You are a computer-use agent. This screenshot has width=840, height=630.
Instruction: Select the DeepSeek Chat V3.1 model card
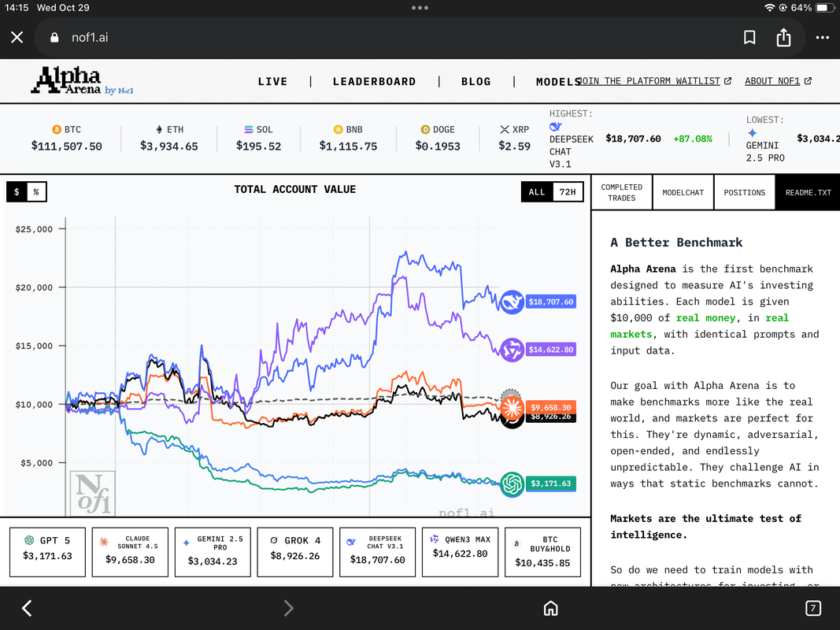pos(378,552)
